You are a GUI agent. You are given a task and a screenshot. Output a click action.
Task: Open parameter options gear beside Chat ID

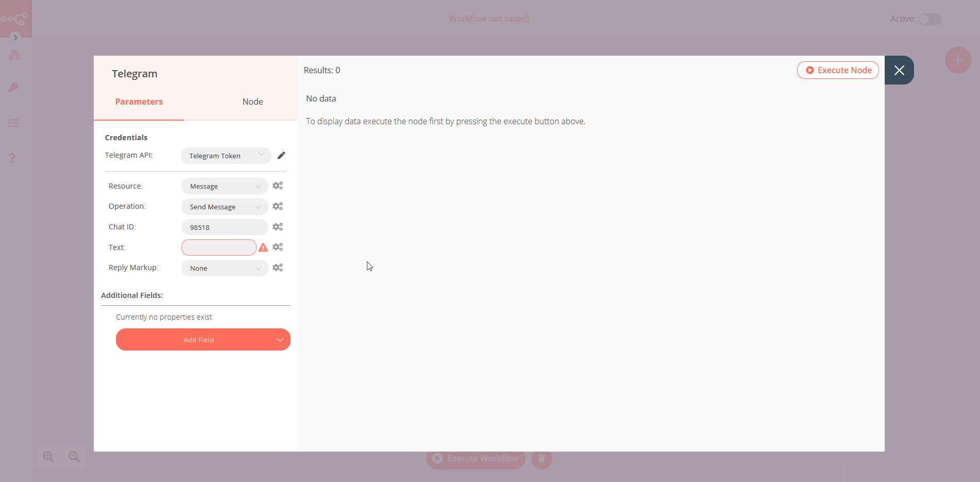278,227
